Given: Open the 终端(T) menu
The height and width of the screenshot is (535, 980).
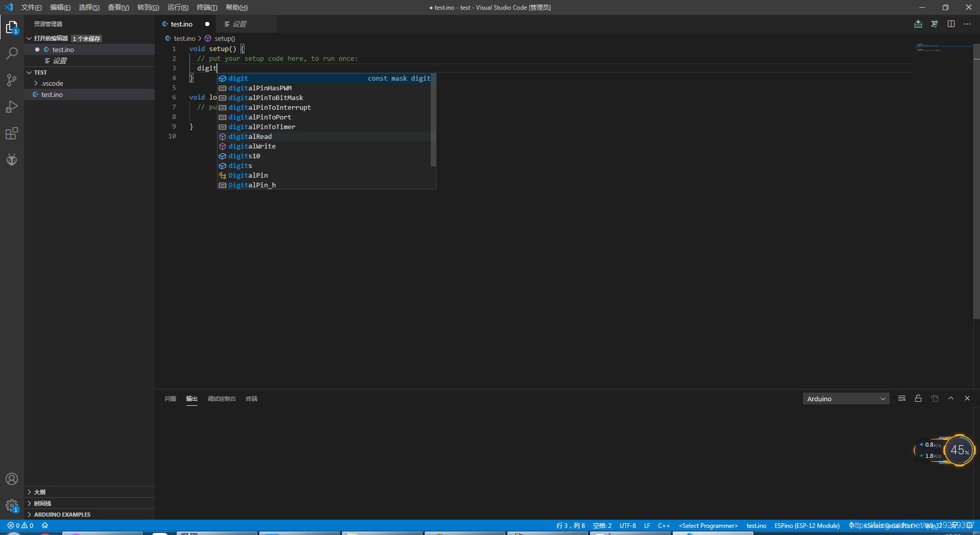Looking at the screenshot, I should pyautogui.click(x=207, y=7).
